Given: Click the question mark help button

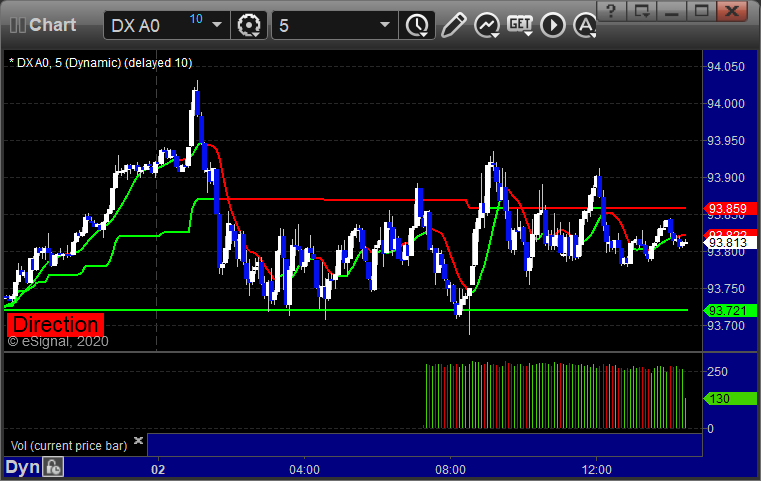Looking at the screenshot, I should coord(611,11).
